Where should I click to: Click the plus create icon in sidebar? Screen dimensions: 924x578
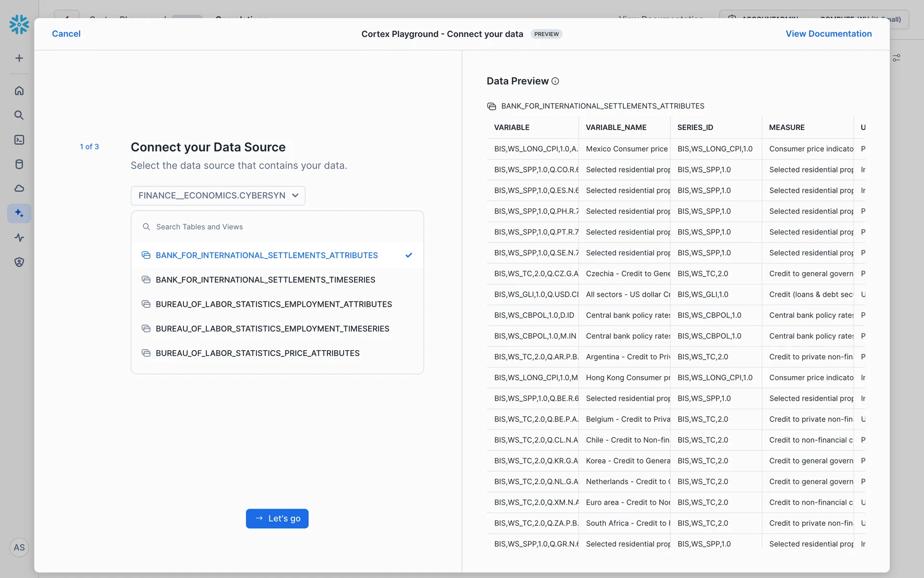[x=19, y=58]
